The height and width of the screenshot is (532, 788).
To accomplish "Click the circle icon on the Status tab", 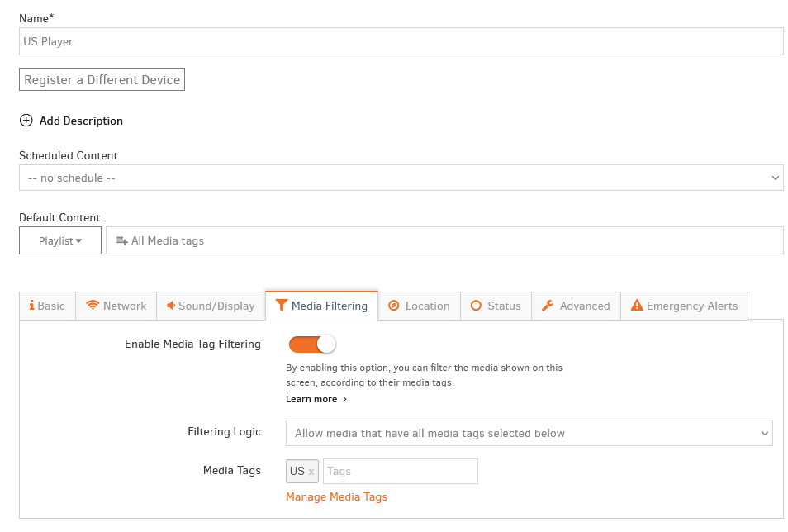I will [477, 306].
